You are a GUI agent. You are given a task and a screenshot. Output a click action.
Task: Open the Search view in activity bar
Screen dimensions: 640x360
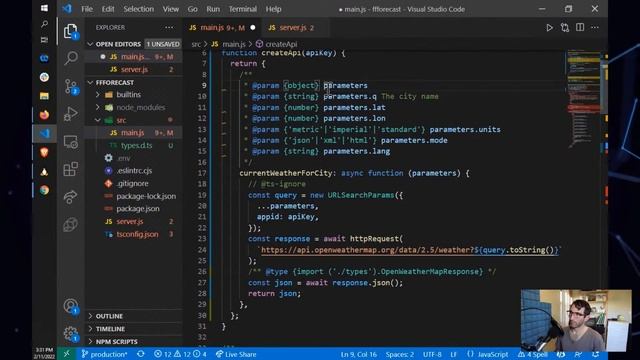coord(71,58)
